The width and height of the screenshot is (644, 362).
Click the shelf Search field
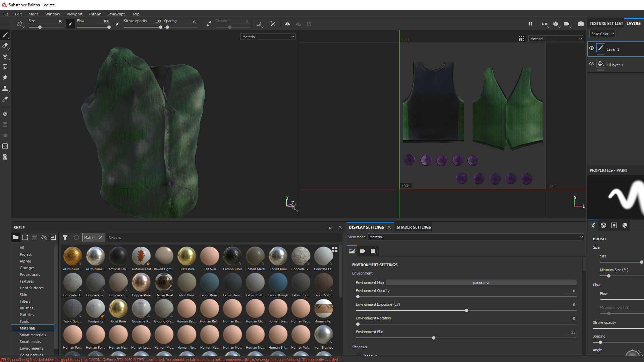(224, 238)
